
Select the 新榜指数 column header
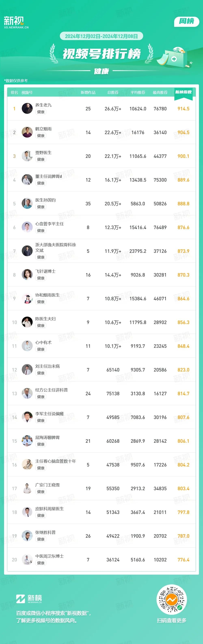coord(183,92)
